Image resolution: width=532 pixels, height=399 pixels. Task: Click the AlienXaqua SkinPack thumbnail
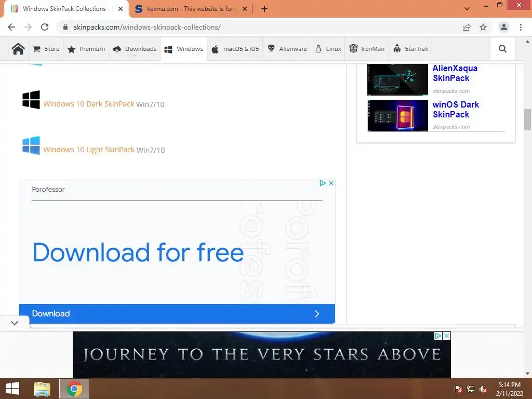click(397, 79)
